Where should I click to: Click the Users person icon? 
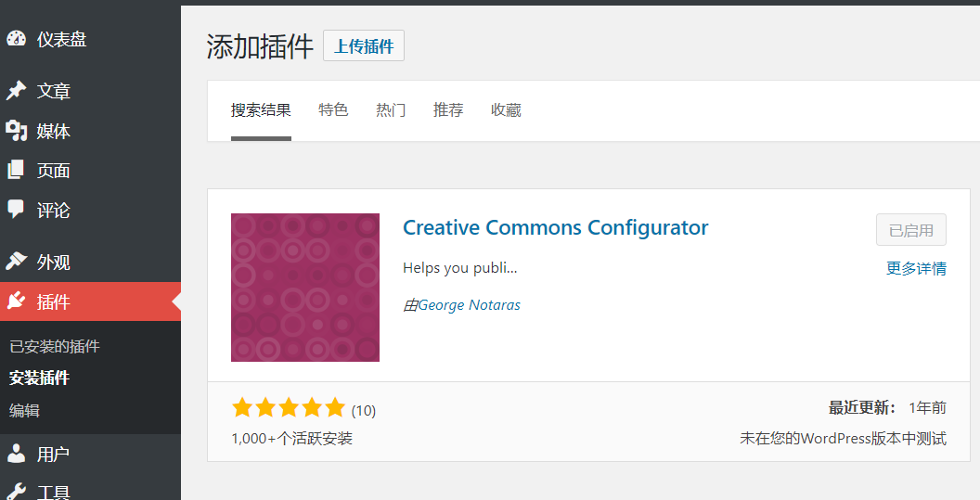coord(16,454)
